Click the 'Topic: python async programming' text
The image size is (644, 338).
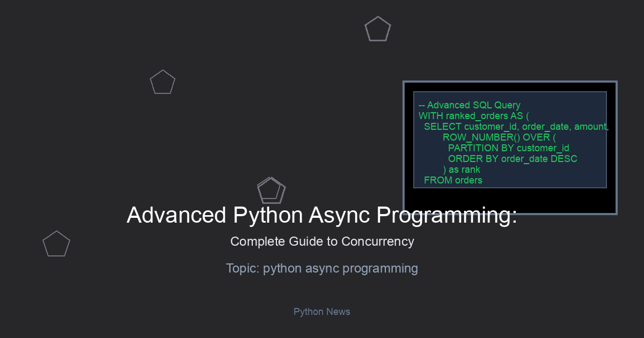tap(322, 268)
